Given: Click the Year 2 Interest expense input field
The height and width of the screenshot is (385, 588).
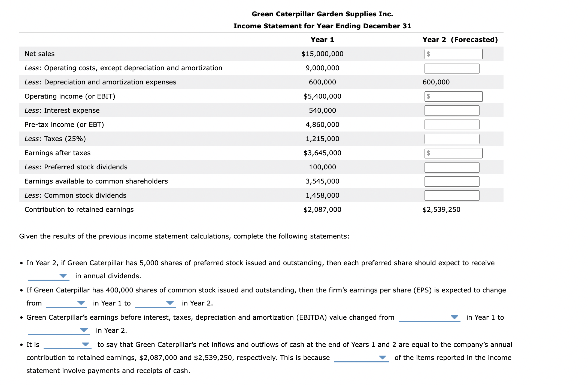Looking at the screenshot, I should click(452, 111).
